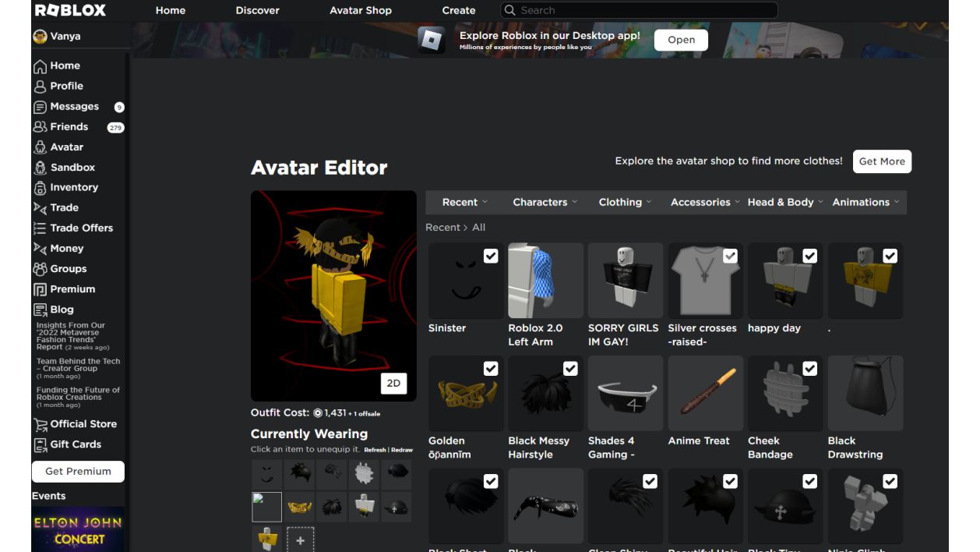The height and width of the screenshot is (552, 980).
Task: Open the Sandbox sidebar icon
Action: coord(40,168)
